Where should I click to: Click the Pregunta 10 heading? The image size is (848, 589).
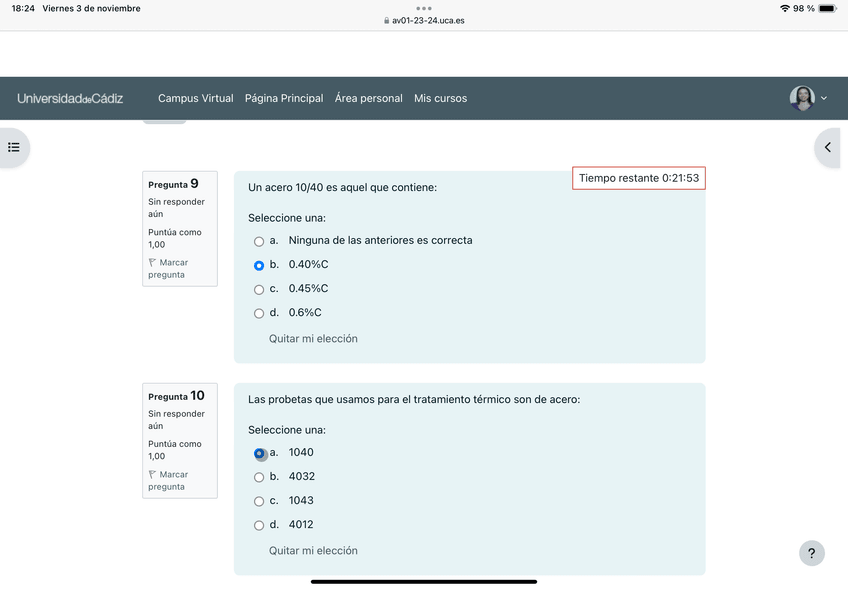coord(176,396)
